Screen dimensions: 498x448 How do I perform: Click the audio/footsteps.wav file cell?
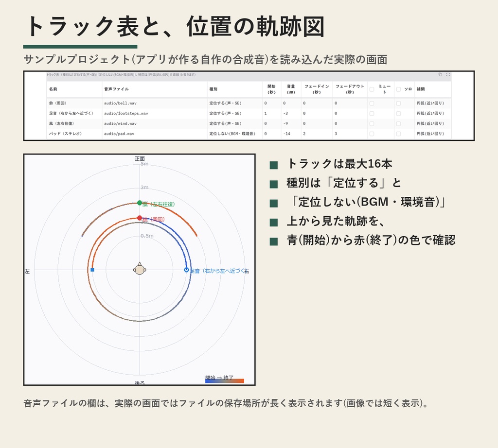[155, 114]
